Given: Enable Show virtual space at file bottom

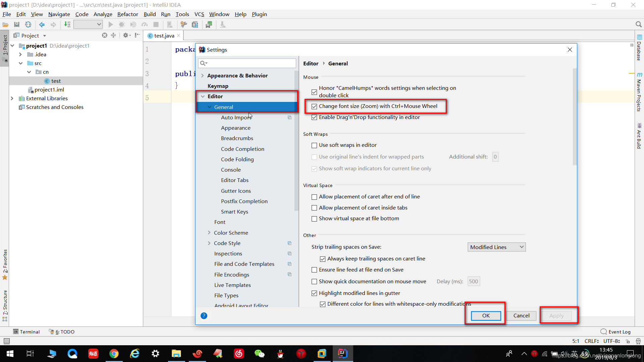Looking at the screenshot, I should (314, 219).
